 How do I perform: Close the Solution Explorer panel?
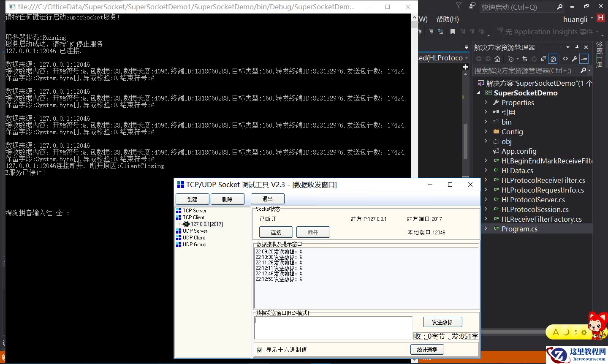586,47
